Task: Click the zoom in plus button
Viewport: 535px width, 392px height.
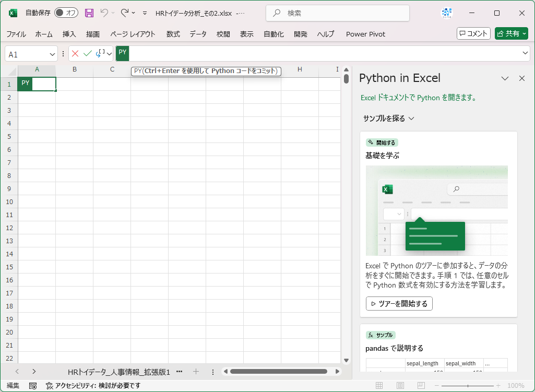Action: coord(498,386)
